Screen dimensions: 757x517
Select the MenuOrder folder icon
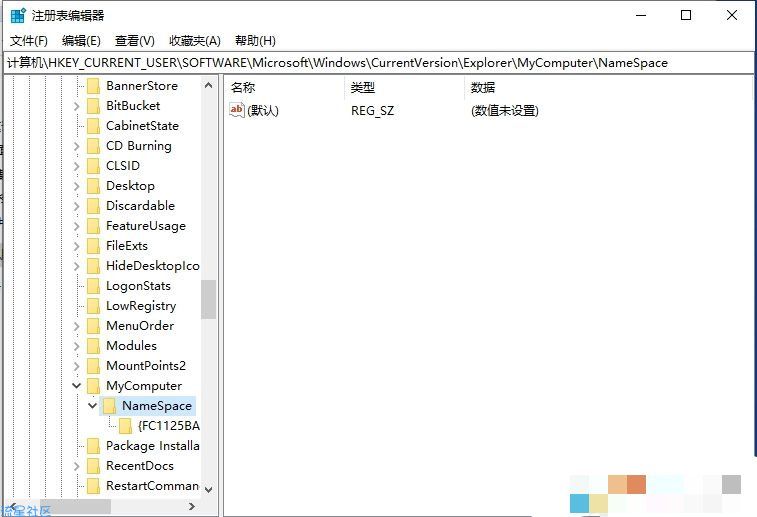point(93,326)
